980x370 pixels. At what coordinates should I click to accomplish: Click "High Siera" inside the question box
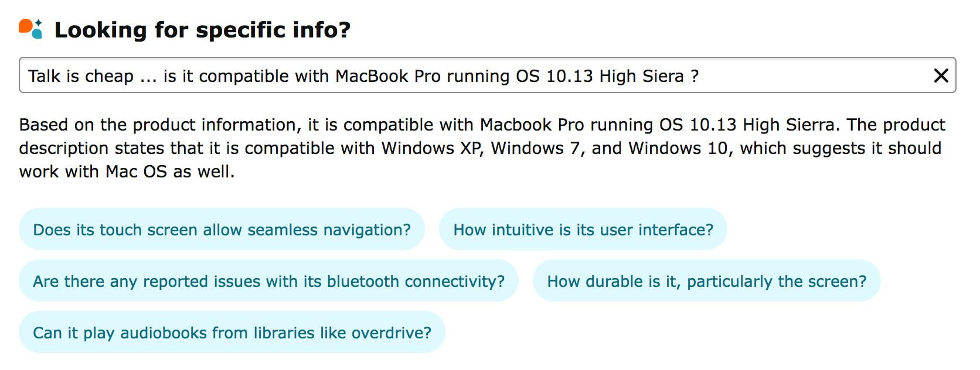click(641, 76)
